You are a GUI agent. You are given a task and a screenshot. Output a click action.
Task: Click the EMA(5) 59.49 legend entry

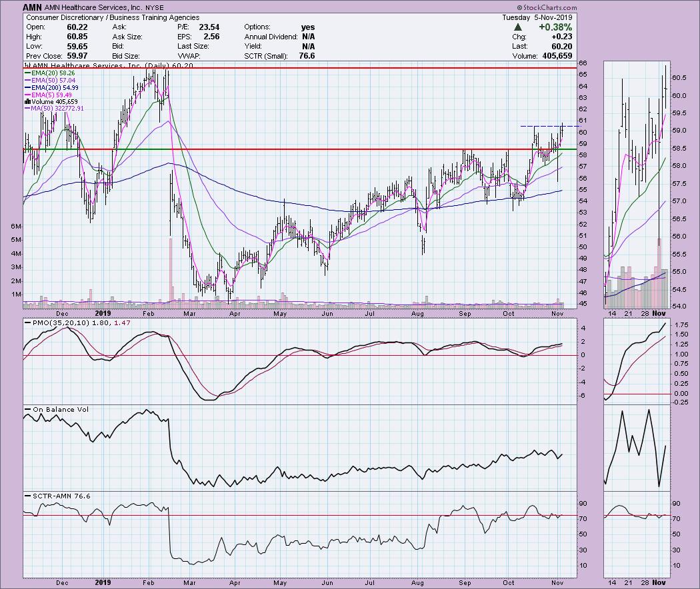coord(48,95)
